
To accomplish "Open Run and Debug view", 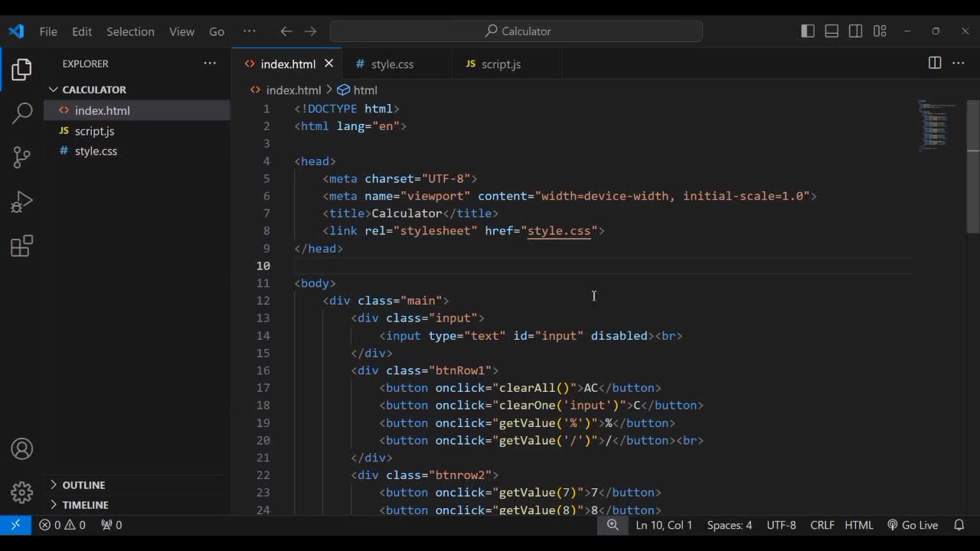I will (22, 201).
